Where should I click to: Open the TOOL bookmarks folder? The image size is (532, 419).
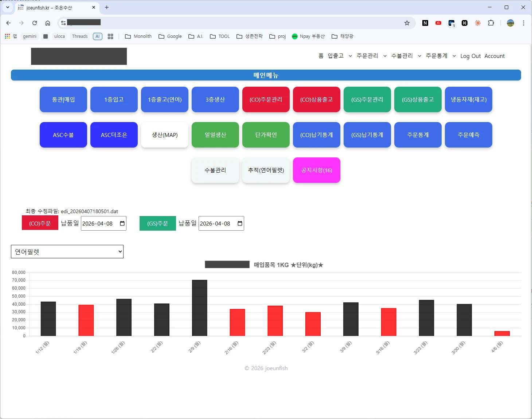pyautogui.click(x=220, y=36)
